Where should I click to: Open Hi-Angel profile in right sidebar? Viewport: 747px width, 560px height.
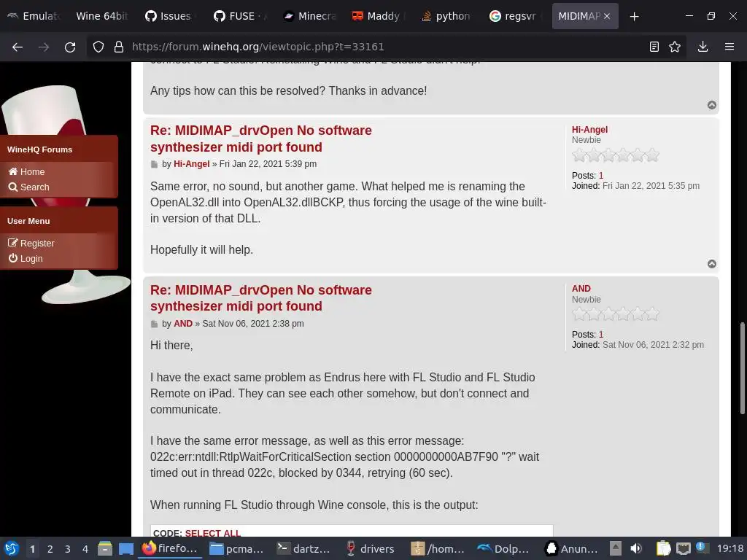589,130
